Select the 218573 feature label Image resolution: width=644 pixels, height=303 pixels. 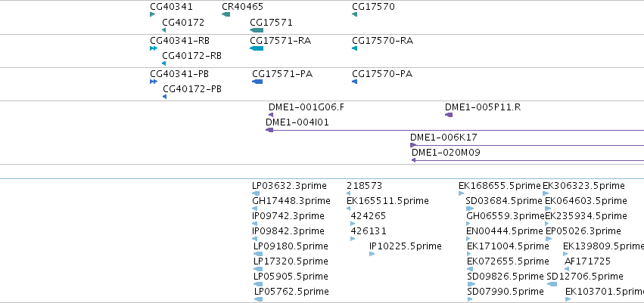coord(364,186)
